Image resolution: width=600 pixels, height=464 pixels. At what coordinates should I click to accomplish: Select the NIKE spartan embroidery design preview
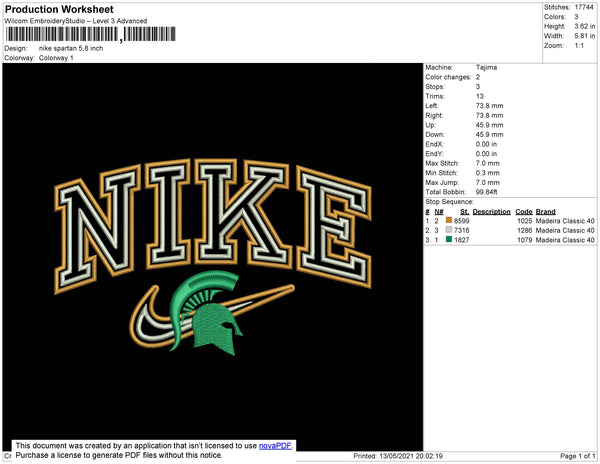pos(213,257)
